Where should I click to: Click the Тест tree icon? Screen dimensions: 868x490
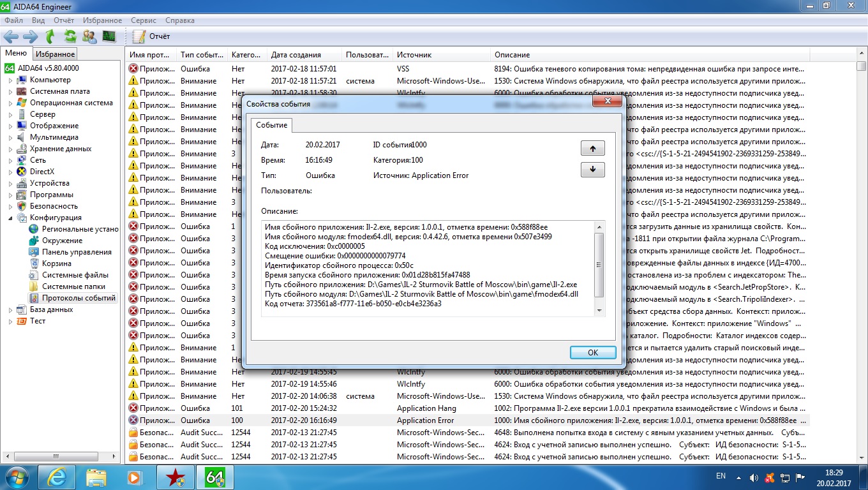(x=22, y=321)
